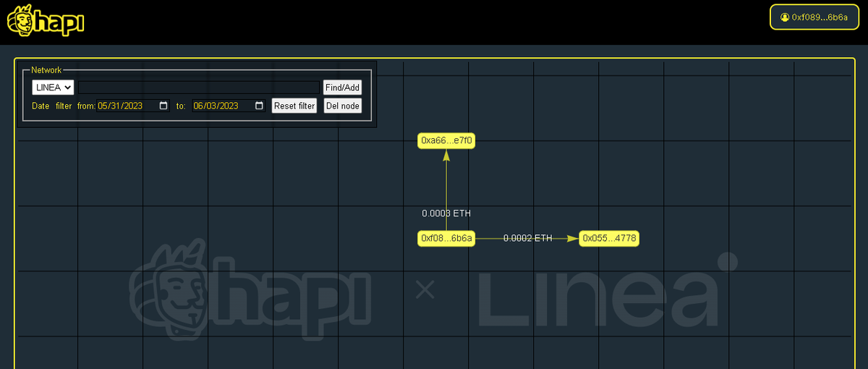
Task: Open the wallet account button 0xf089...6b6a
Action: click(814, 17)
